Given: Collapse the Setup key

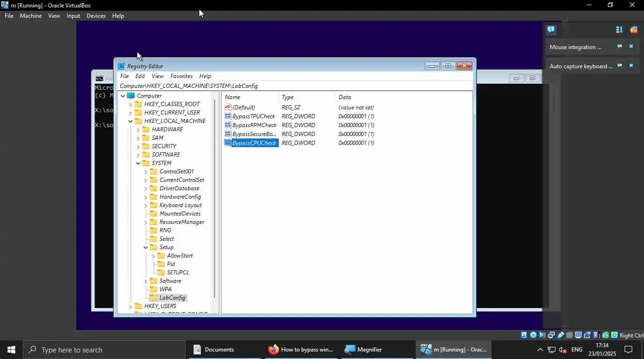Looking at the screenshot, I should pos(146,247).
